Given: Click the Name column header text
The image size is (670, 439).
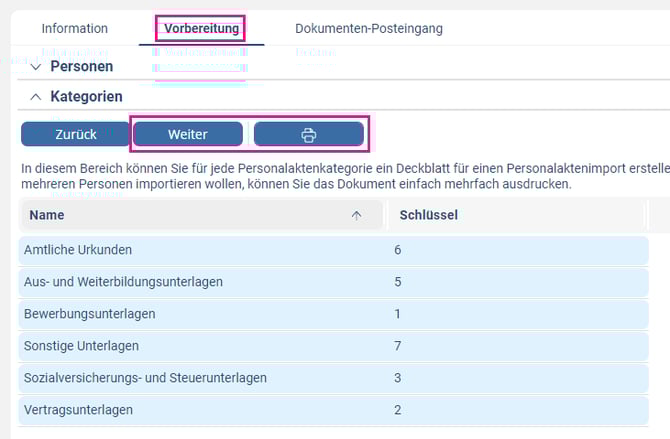Looking at the screenshot, I should [47, 215].
